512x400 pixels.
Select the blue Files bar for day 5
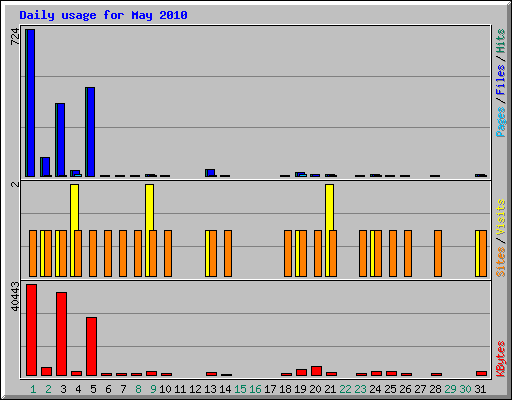91,132
